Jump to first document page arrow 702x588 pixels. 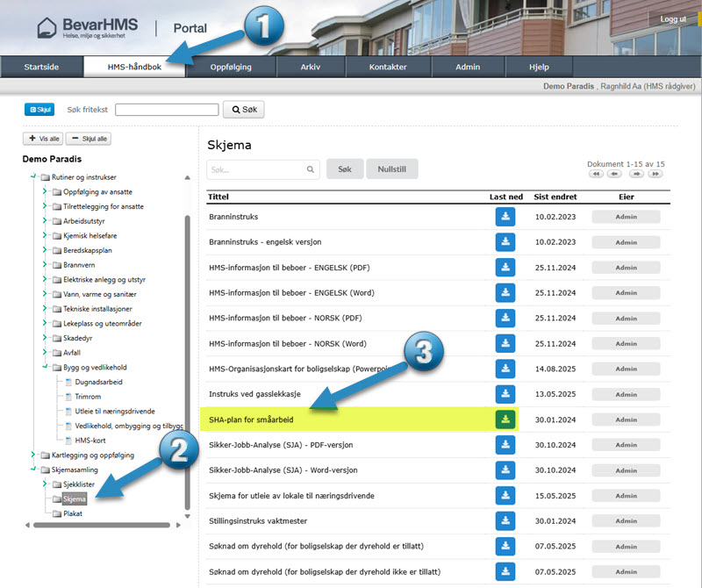tap(596, 174)
